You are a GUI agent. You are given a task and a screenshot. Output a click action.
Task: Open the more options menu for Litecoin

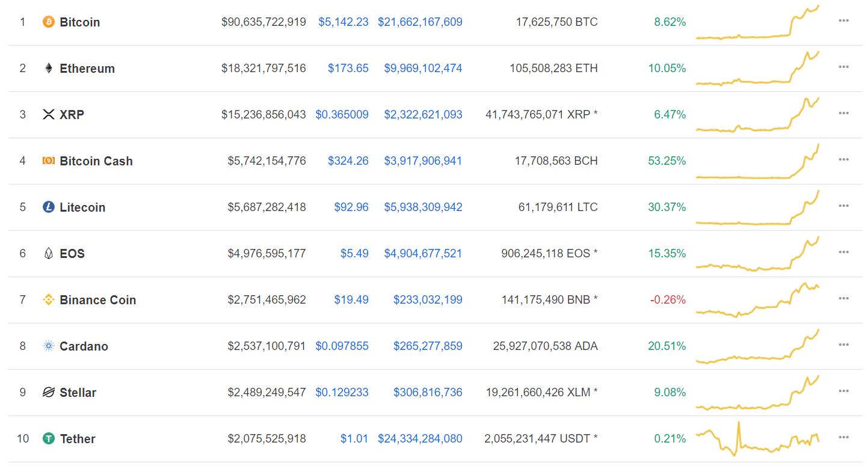point(843,206)
